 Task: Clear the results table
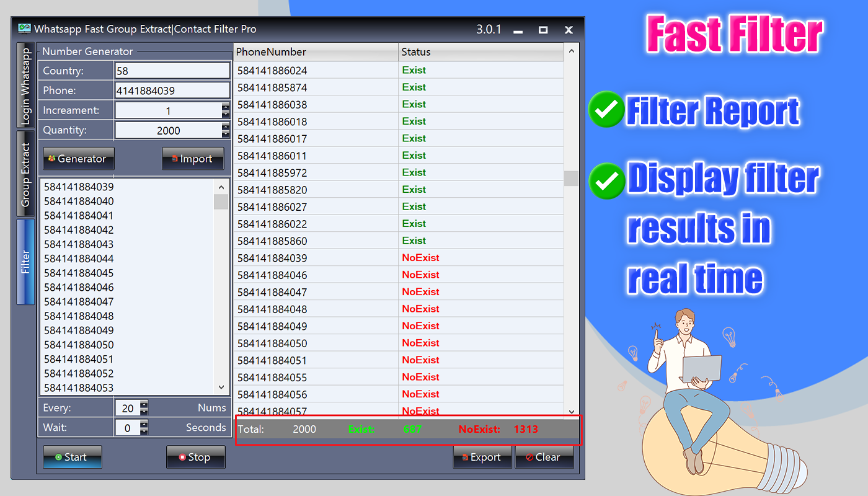pyautogui.click(x=544, y=457)
